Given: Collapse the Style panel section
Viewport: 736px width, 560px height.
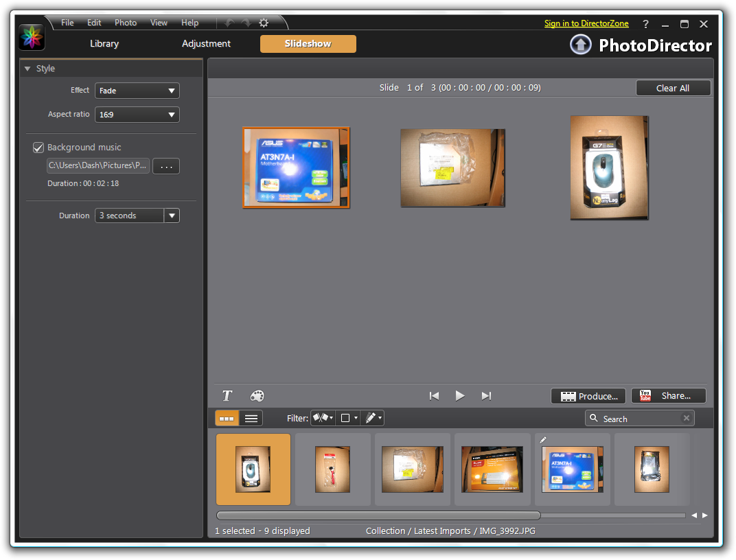Looking at the screenshot, I should 27,69.
